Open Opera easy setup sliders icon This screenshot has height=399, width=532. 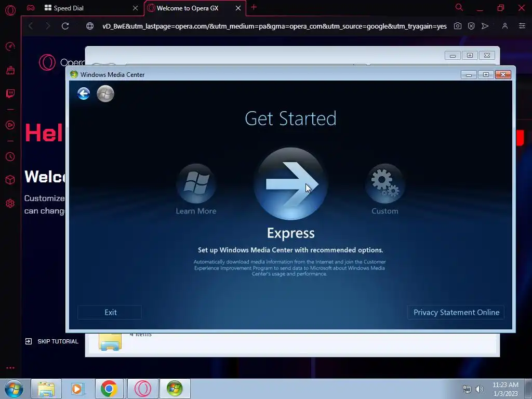522,26
